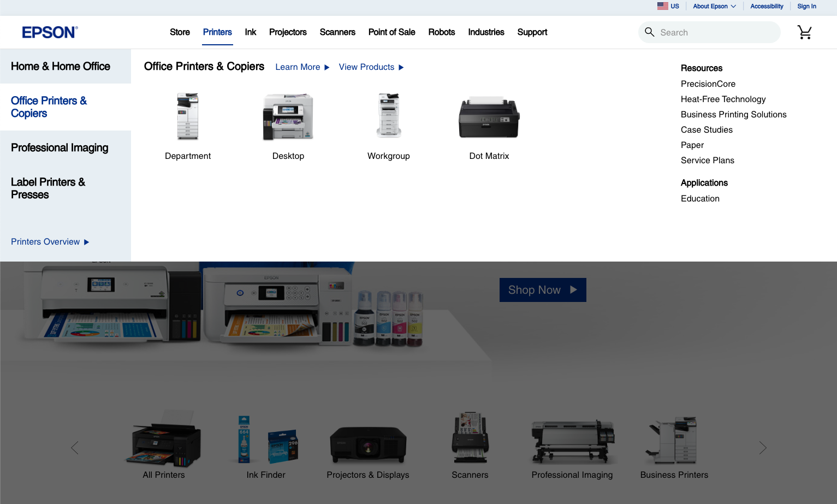The width and height of the screenshot is (837, 504).
Task: Select Label Printers & Presses tab
Action: tap(66, 188)
